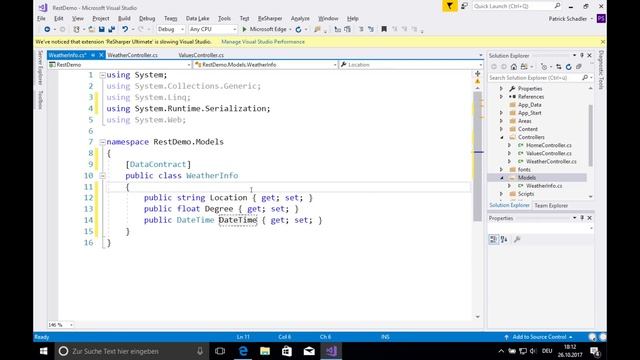This screenshot has height=360, width=640.
Task: Click the Sync with Active Document icon
Action: (x=558, y=67)
